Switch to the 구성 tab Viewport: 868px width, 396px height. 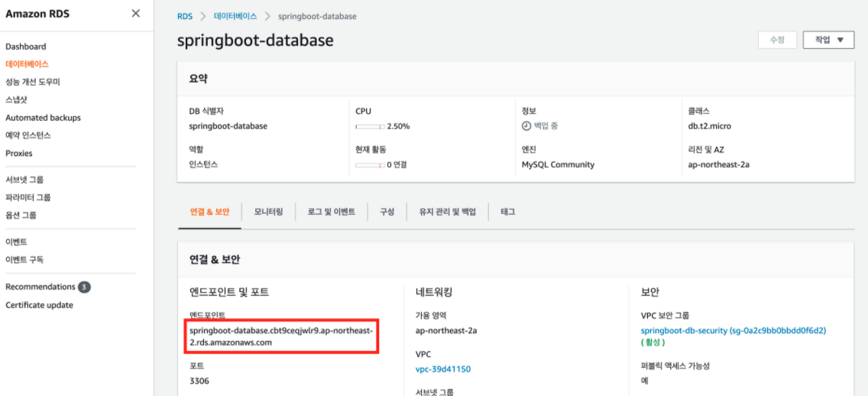387,212
